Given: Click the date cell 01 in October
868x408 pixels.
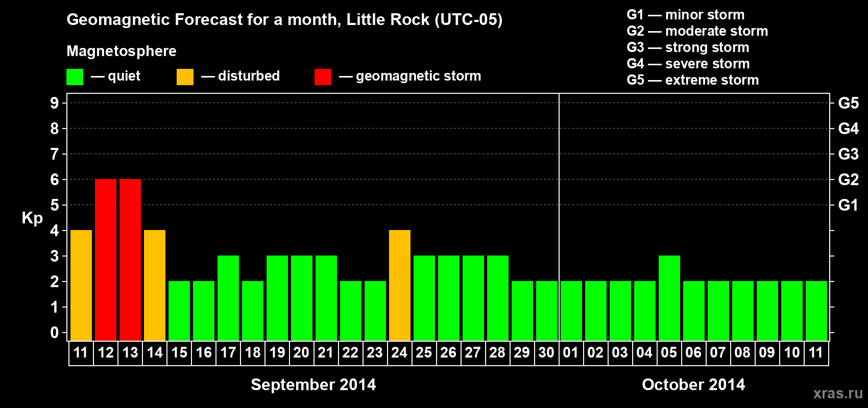Looking at the screenshot, I should (x=571, y=353).
